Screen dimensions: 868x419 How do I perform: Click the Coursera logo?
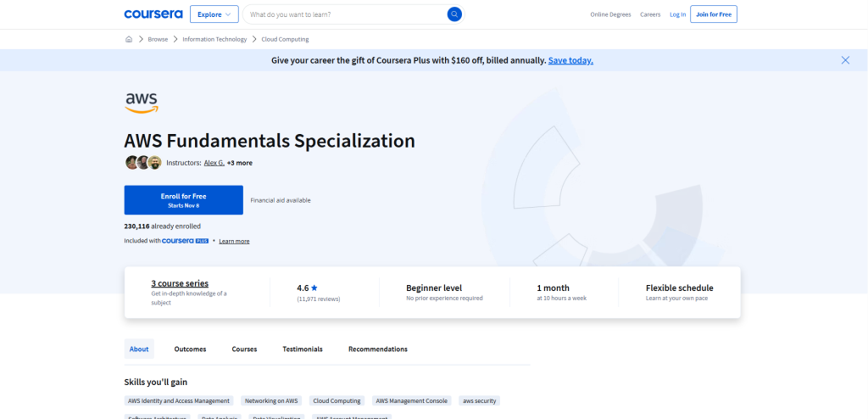point(153,14)
